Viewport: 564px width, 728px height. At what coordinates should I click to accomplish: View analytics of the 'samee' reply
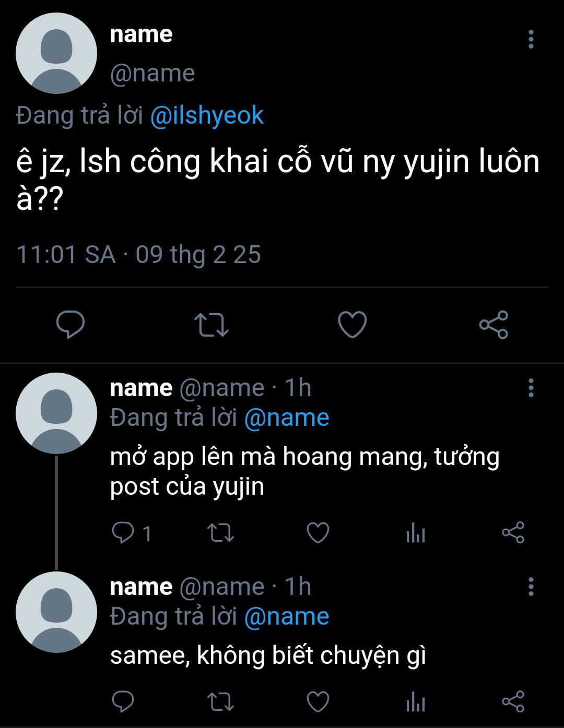416,702
